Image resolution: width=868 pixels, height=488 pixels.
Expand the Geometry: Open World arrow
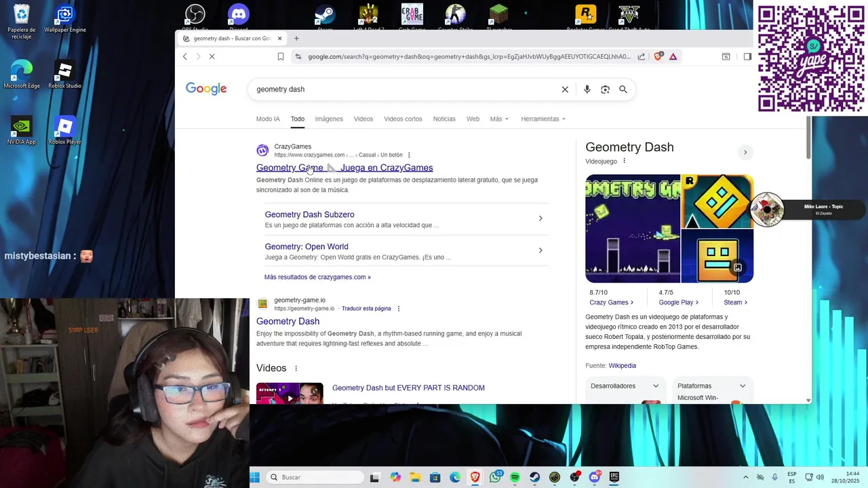tap(540, 250)
